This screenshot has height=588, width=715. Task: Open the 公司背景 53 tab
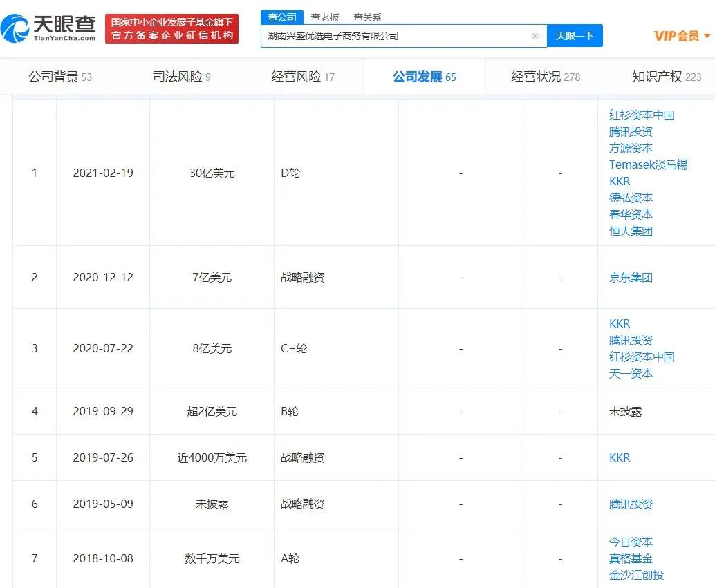pyautogui.click(x=60, y=77)
